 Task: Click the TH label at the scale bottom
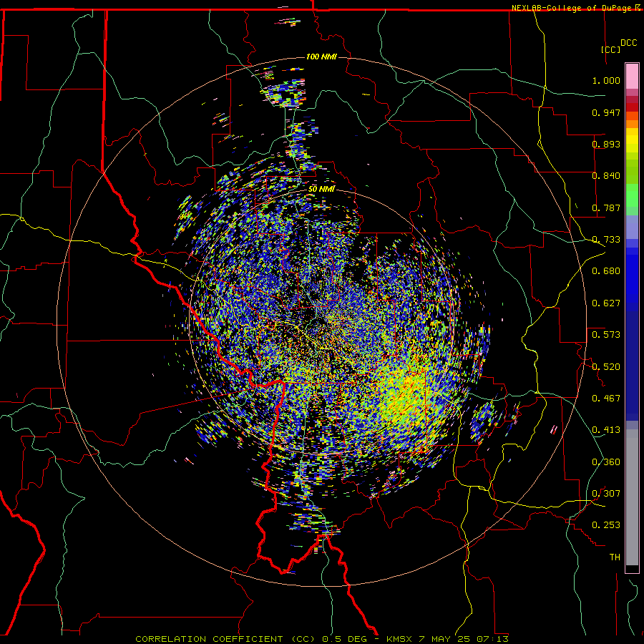(615, 557)
